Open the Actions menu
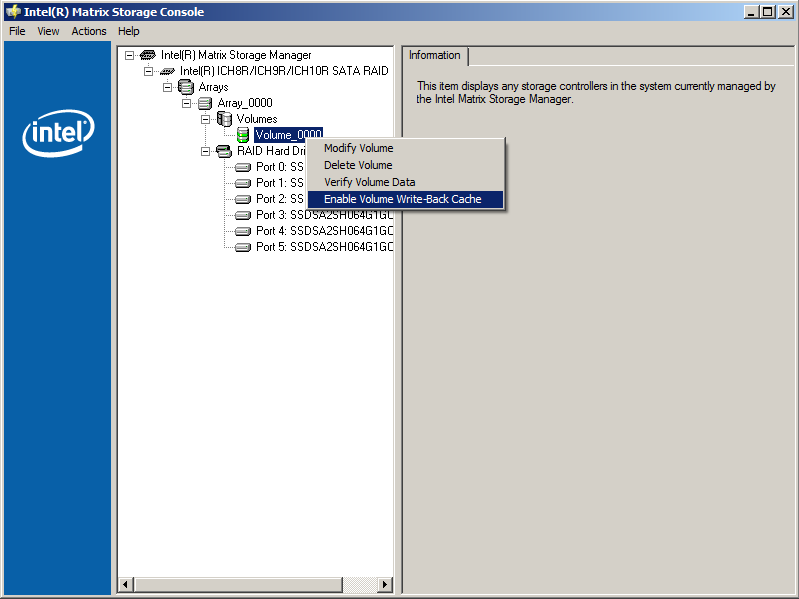Viewport: 799px width, 599px height. tap(89, 31)
